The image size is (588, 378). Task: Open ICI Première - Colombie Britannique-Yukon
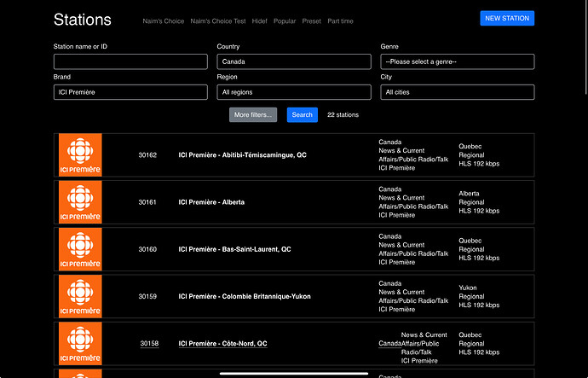click(x=245, y=296)
